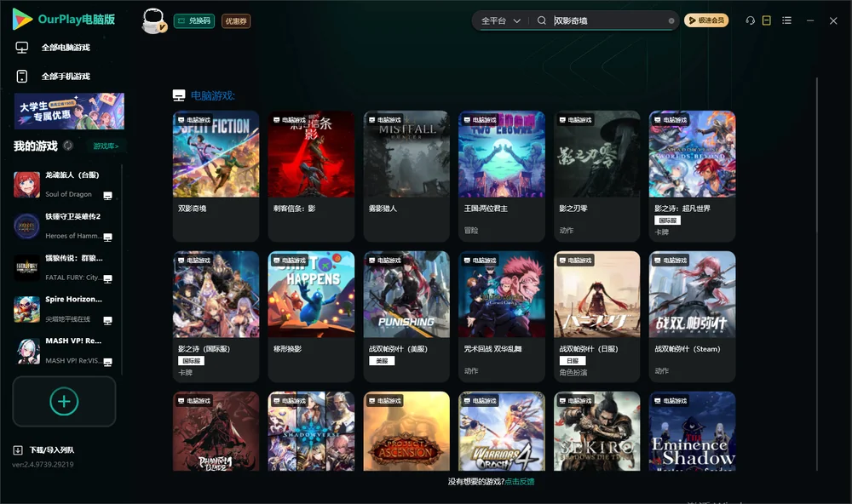The image size is (852, 504).
Task: Click the yellow mini-window mode icon
Action: click(766, 20)
